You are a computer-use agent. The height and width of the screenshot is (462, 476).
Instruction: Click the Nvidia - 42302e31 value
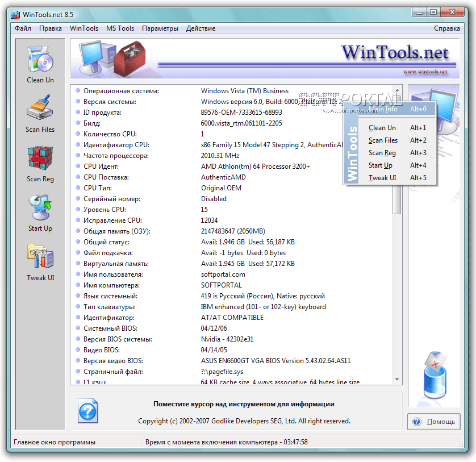pyautogui.click(x=227, y=339)
